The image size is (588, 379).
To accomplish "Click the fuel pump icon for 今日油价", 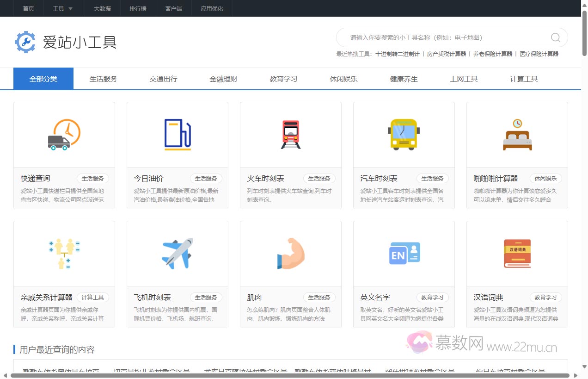I will click(x=177, y=134).
